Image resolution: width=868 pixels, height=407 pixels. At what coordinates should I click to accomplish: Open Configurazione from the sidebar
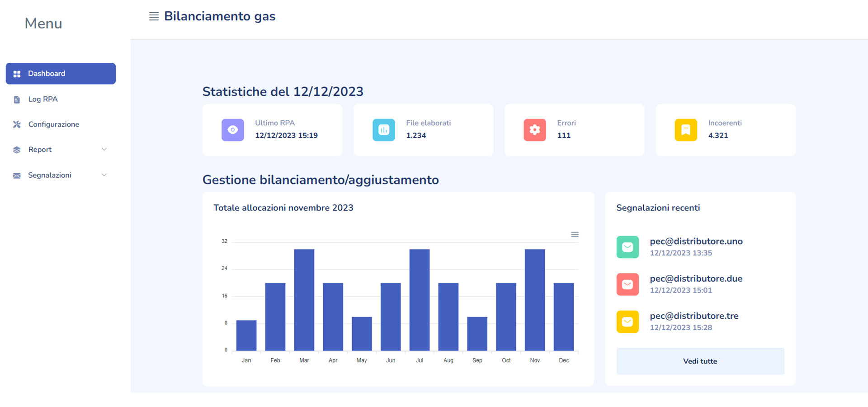pos(53,124)
